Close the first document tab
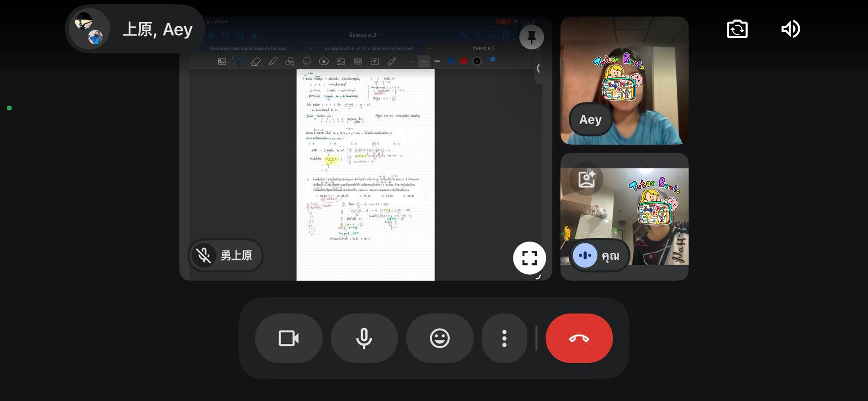The image size is (868, 401). (312, 48)
